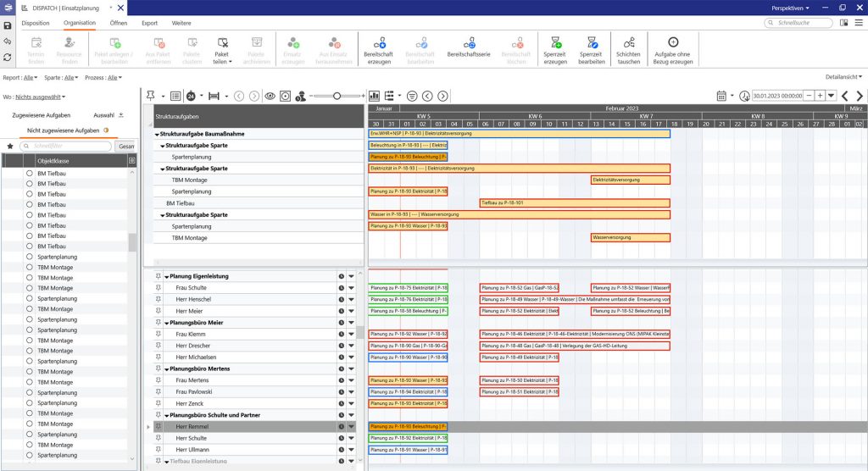Viewport: 868px width, 471px height.
Task: Click the eye visibility icon in Gantt toolbar
Action: (x=270, y=97)
